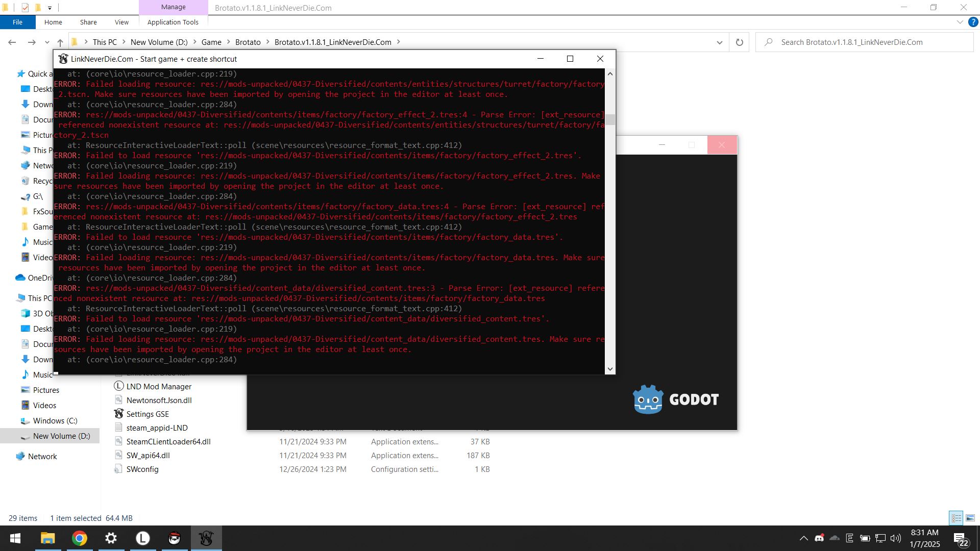The width and height of the screenshot is (980, 551).
Task: Expand subfolders after Brotato breadcrumb
Action: (268, 42)
